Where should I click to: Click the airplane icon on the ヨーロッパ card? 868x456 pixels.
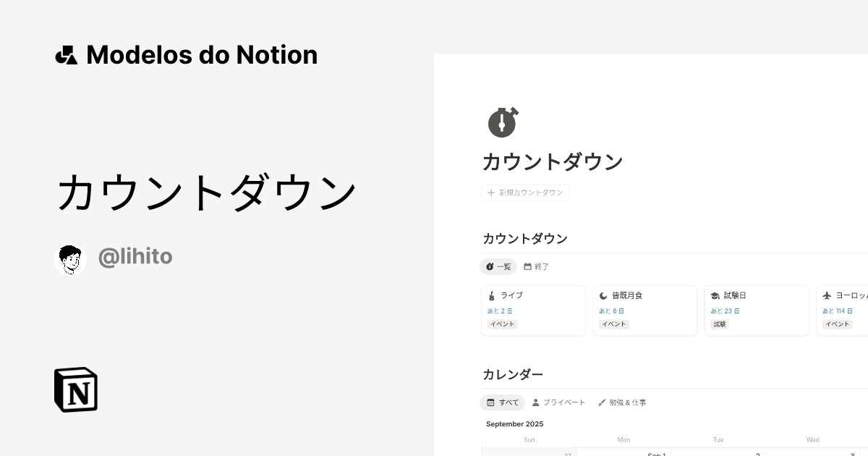pyautogui.click(x=827, y=295)
